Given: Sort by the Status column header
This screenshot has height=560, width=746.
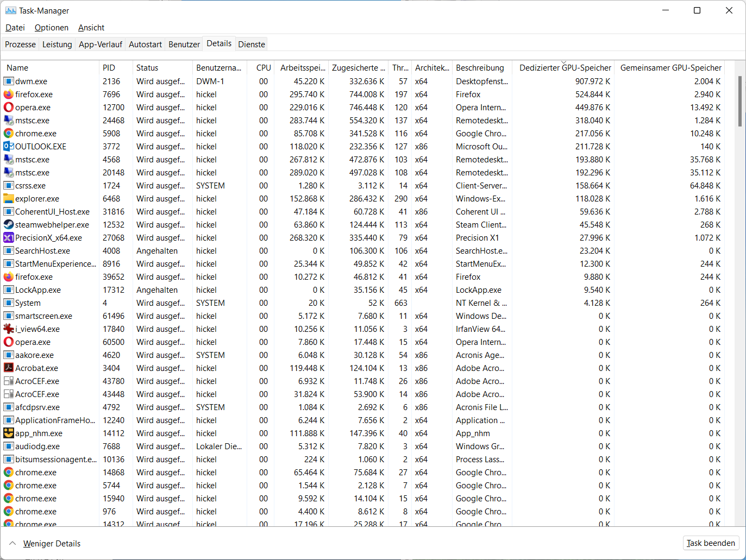Looking at the screenshot, I should [x=162, y=68].
